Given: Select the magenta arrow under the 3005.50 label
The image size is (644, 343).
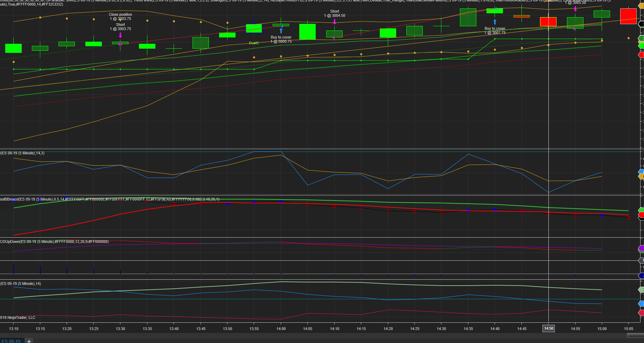Looking at the screenshot, I should [x=575, y=8].
